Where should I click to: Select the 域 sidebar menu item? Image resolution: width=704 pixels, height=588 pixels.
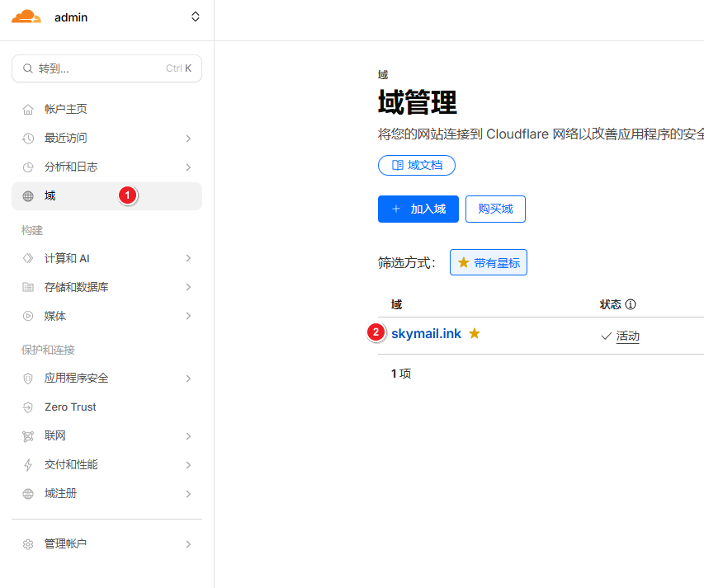51,196
